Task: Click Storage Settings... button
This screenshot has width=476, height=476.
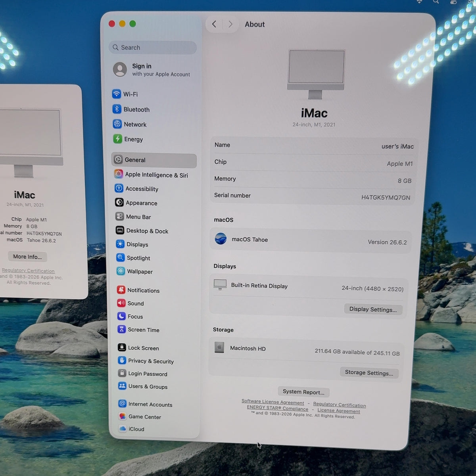Action: click(x=369, y=372)
